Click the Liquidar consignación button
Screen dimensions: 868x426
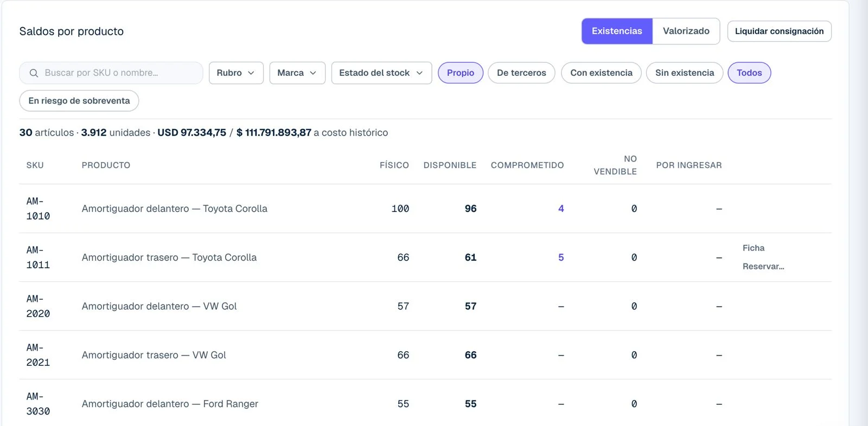click(x=779, y=31)
